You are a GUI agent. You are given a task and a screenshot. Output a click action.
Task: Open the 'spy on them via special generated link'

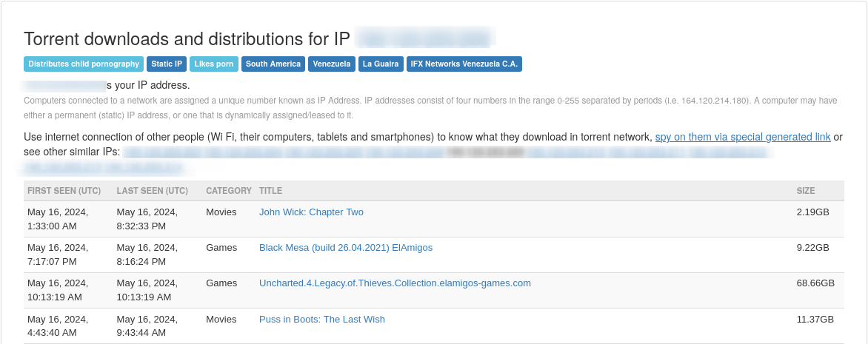click(x=743, y=137)
